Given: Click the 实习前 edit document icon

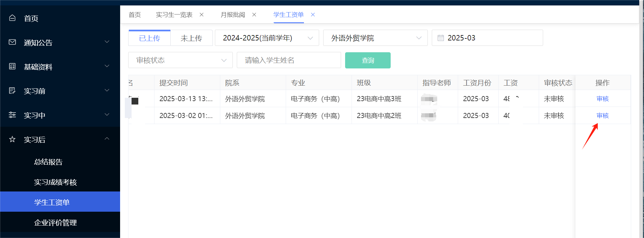Looking at the screenshot, I should (x=12, y=91).
